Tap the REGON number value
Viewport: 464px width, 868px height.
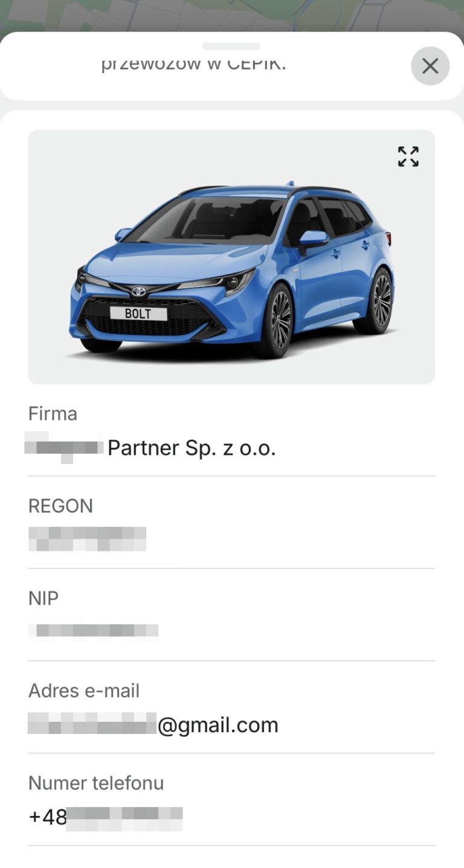pos(87,539)
